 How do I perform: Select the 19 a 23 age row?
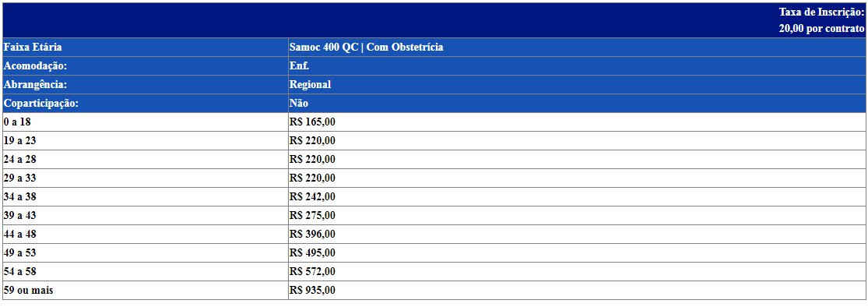click(x=434, y=141)
